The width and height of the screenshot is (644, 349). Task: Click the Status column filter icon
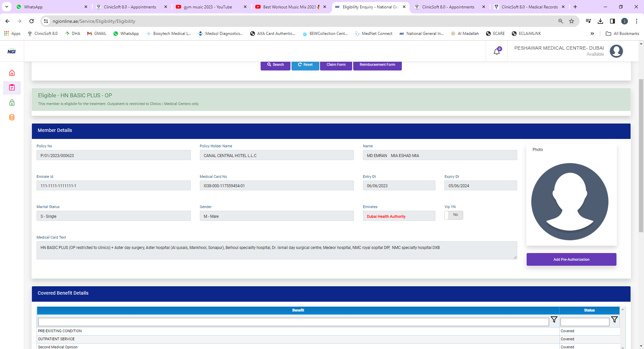614,320
